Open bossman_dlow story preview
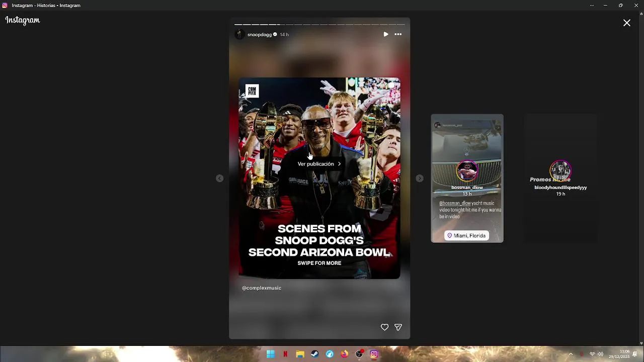This screenshot has width=644, height=362. pyautogui.click(x=467, y=178)
